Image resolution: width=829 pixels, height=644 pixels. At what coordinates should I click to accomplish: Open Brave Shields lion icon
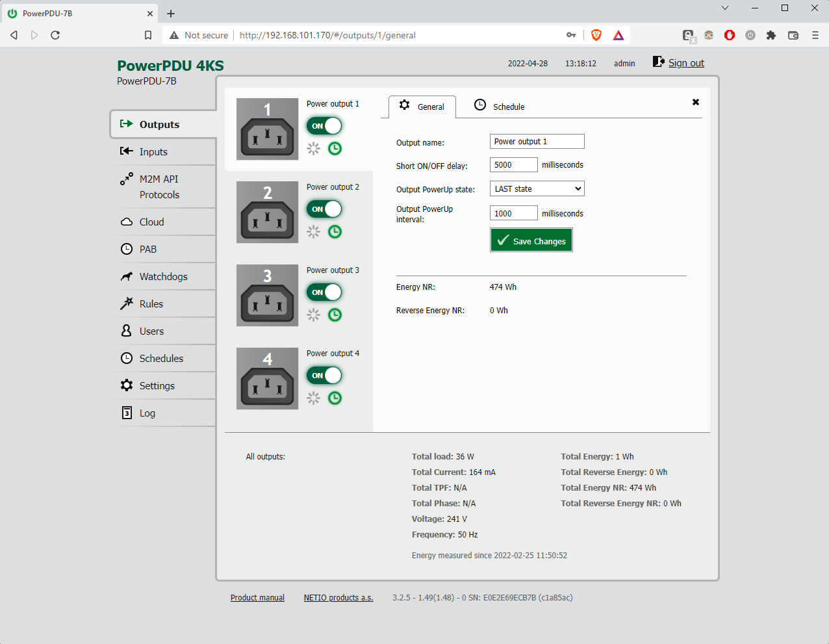[x=596, y=35]
